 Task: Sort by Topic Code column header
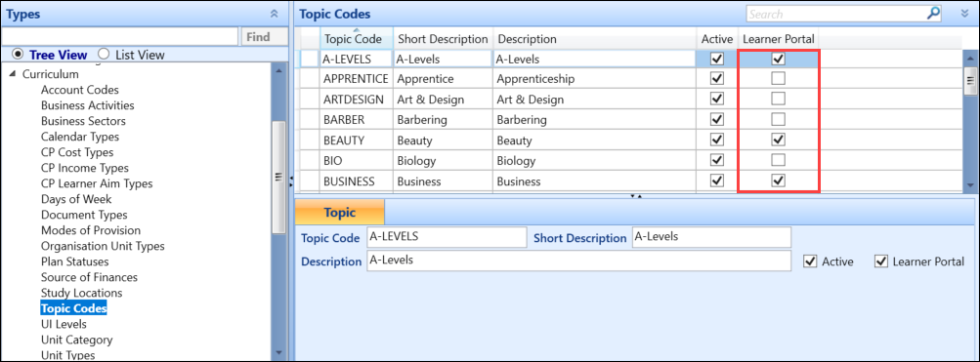pyautogui.click(x=357, y=38)
